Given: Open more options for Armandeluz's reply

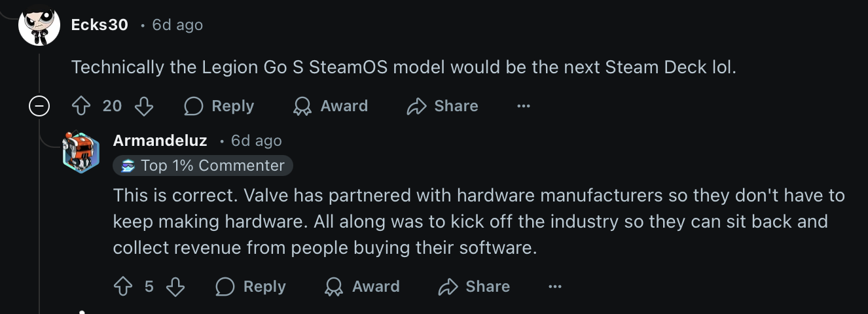Looking at the screenshot, I should click(x=555, y=287).
